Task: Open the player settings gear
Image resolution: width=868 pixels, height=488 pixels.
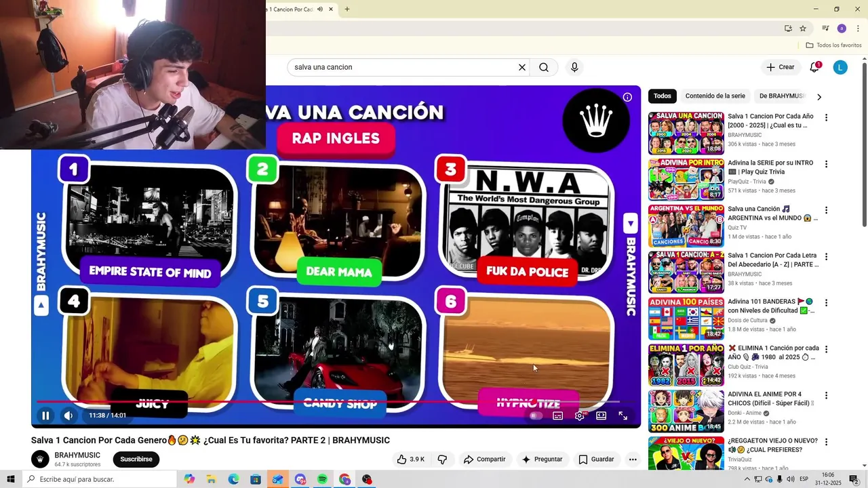Action: click(x=579, y=415)
